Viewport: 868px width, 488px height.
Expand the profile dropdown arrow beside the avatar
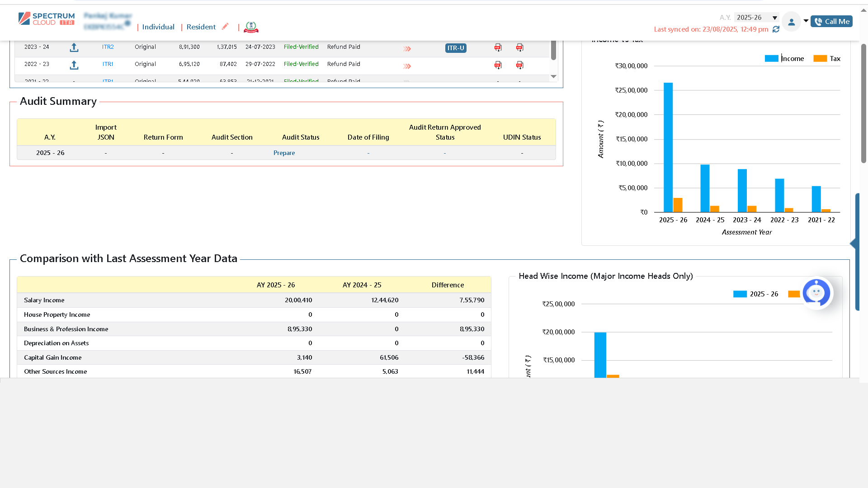(806, 21)
